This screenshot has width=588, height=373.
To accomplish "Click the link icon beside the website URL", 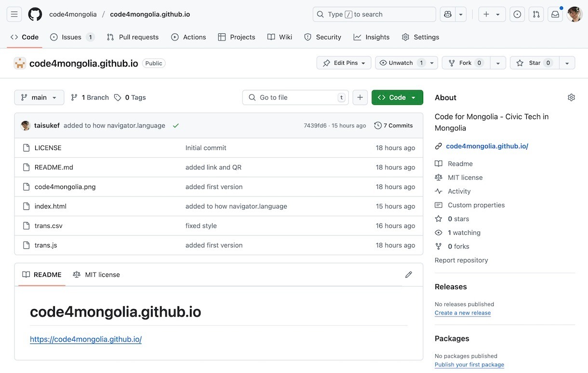I will 439,146.
